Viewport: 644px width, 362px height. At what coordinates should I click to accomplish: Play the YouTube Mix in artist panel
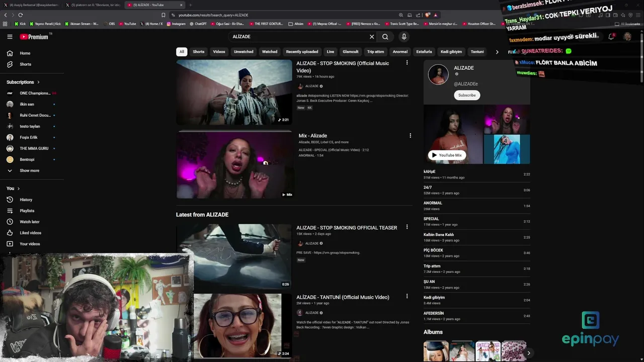click(x=446, y=155)
